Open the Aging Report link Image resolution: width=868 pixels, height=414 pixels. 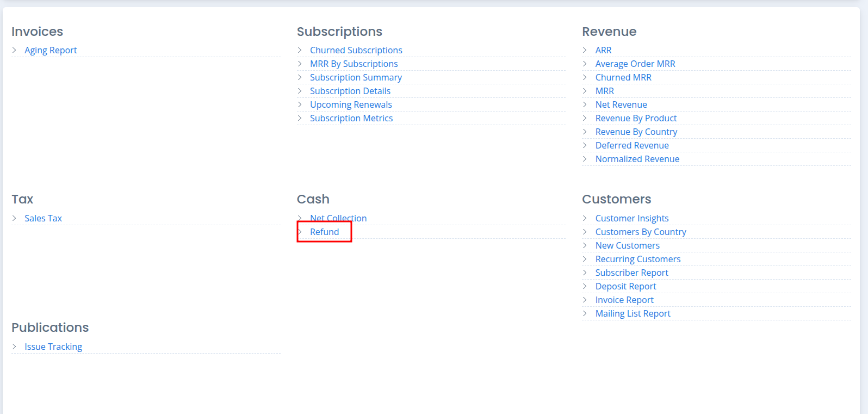pos(51,50)
